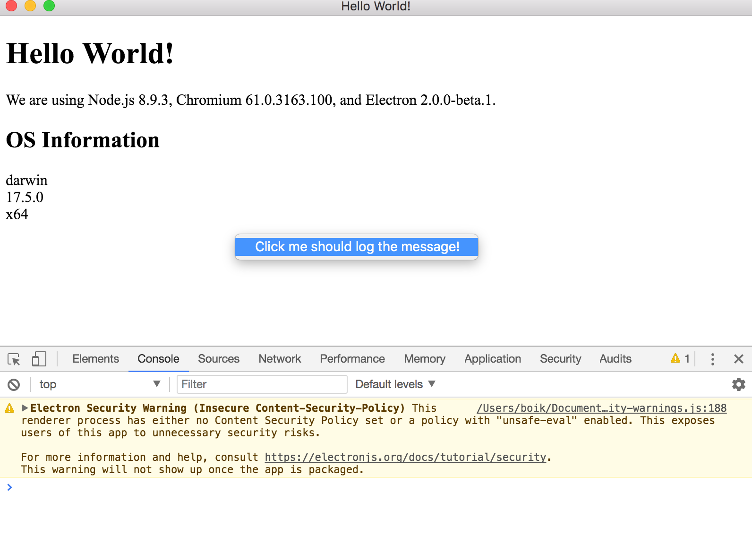Open the Audits tab

(615, 359)
